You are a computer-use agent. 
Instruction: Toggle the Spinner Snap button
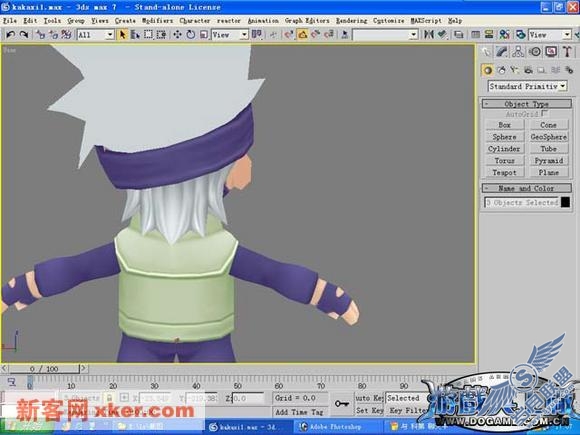coord(328,34)
